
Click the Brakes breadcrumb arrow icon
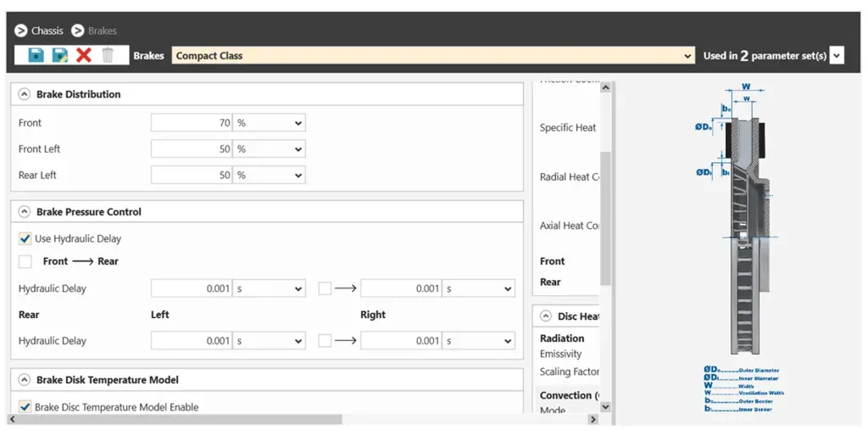point(77,31)
